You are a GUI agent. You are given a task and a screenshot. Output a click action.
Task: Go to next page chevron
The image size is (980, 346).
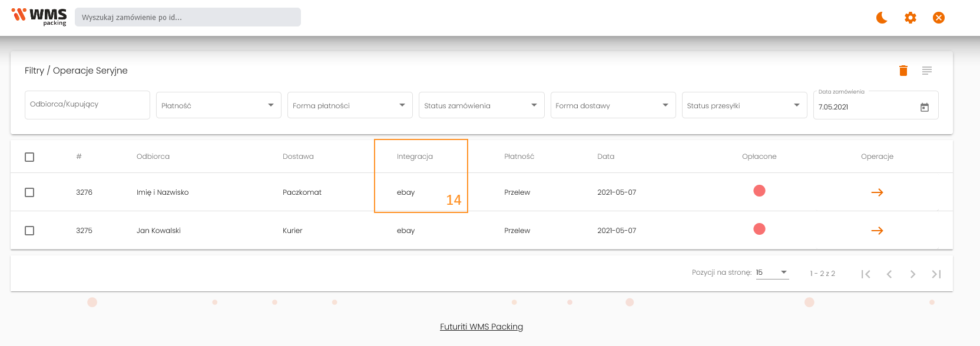(912, 274)
